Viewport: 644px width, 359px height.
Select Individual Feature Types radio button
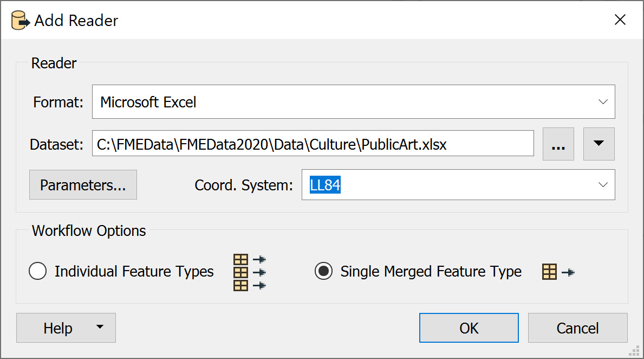click(38, 271)
